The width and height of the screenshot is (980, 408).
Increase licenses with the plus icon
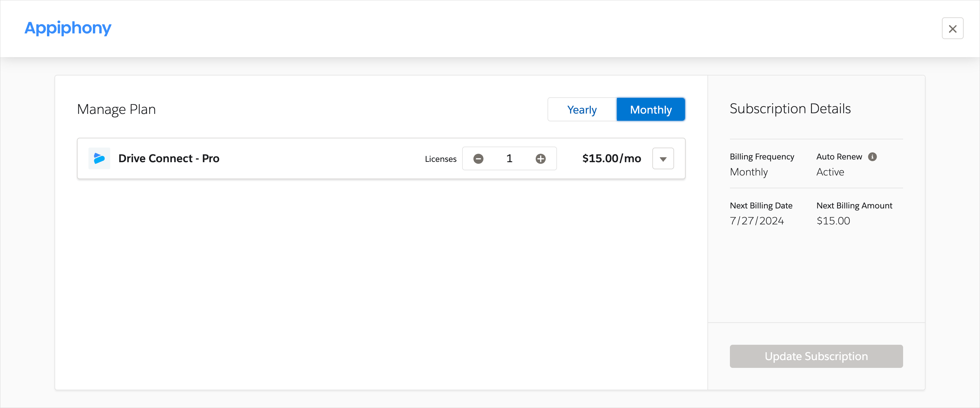[540, 158]
